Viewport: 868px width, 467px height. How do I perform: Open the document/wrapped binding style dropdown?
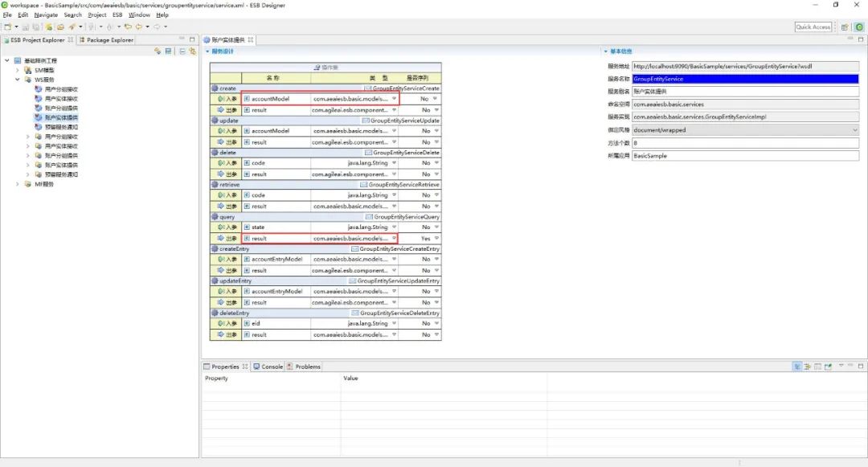click(x=854, y=130)
